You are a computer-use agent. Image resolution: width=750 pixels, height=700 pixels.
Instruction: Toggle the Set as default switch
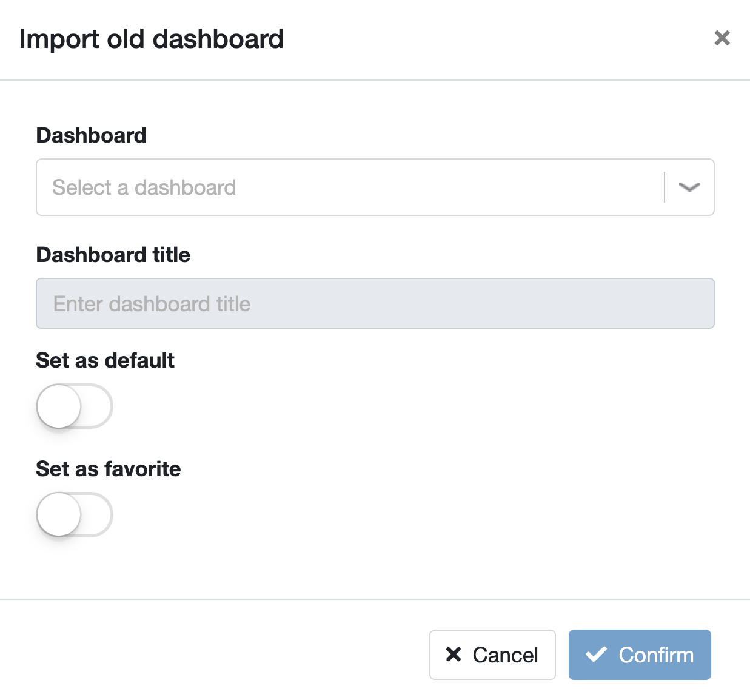coord(75,406)
